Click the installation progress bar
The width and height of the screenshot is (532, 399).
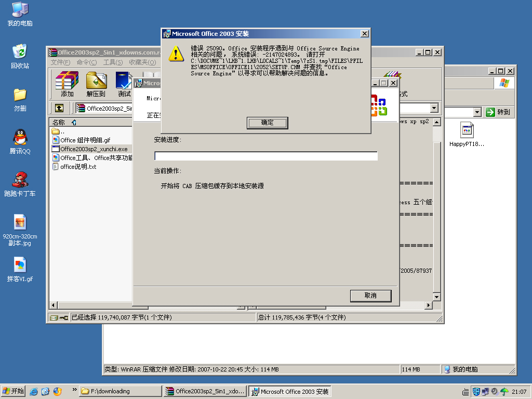[x=265, y=156]
